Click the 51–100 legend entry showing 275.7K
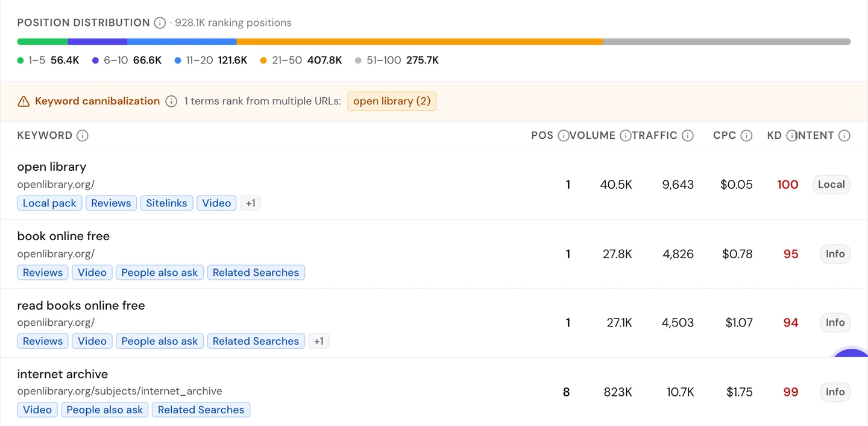Image resolution: width=868 pixels, height=426 pixels. pyautogui.click(x=397, y=60)
